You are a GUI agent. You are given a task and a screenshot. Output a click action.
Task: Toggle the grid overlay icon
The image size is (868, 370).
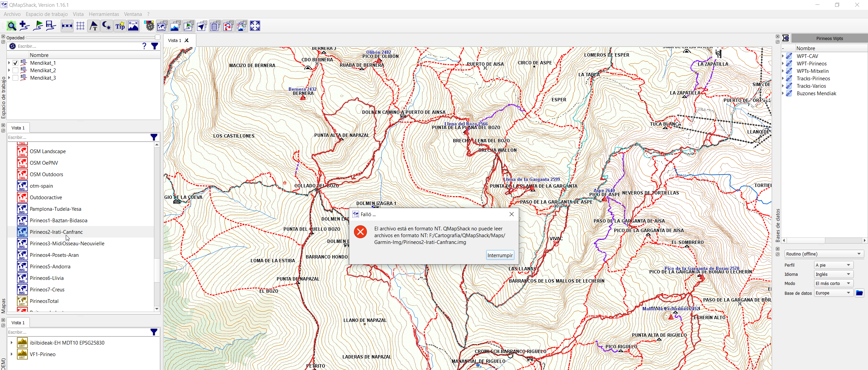tap(80, 26)
